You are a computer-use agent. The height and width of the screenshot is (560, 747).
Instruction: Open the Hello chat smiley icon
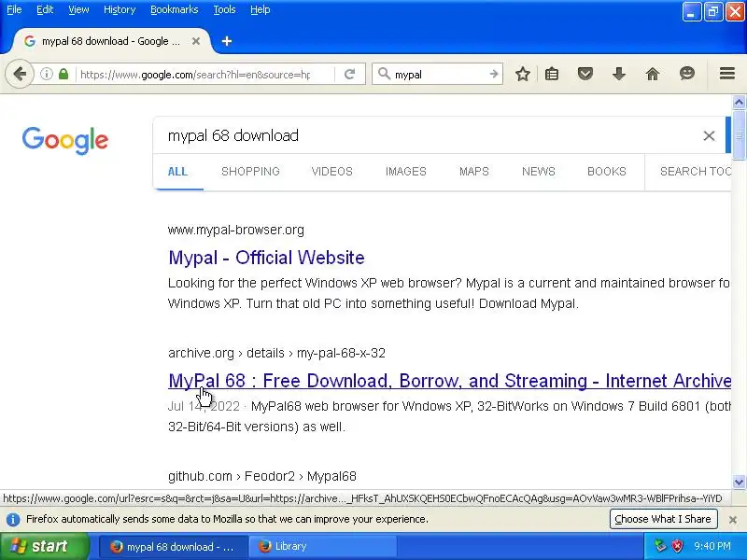[686, 74]
